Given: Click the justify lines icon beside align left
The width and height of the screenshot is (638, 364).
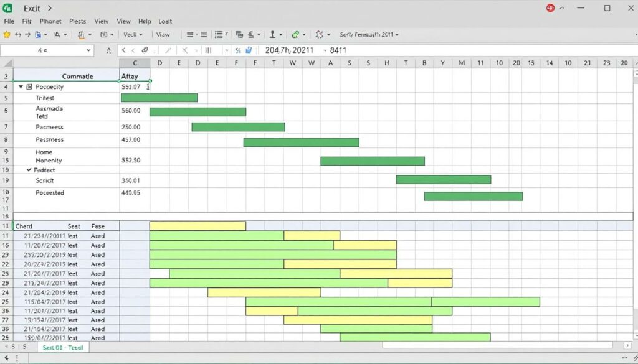Looking at the screenshot, I should [x=204, y=34].
